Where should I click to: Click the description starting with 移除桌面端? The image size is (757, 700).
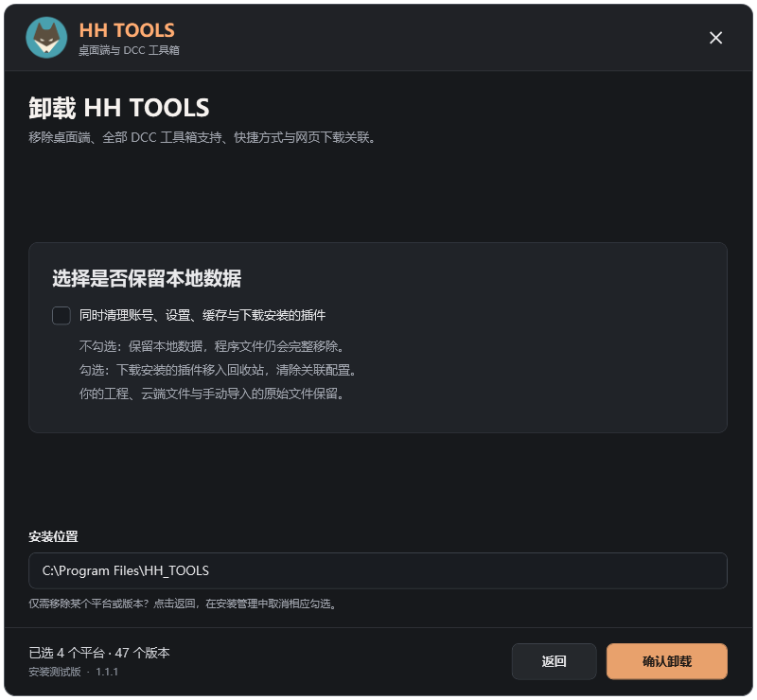(202, 137)
